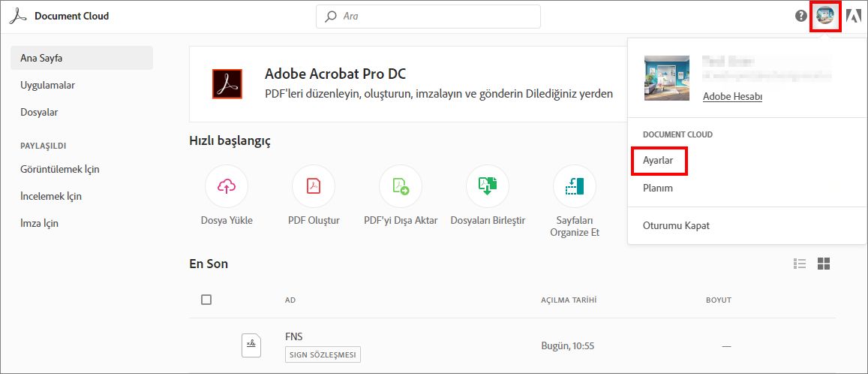Click the Sayfaları Organize Et icon
Screen dimensions: 868x374
click(x=575, y=186)
